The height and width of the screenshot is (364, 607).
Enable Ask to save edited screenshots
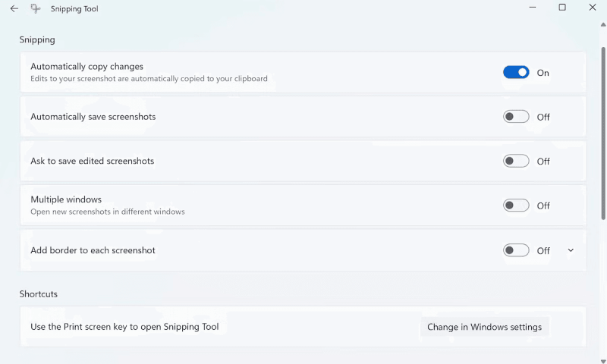click(x=516, y=161)
